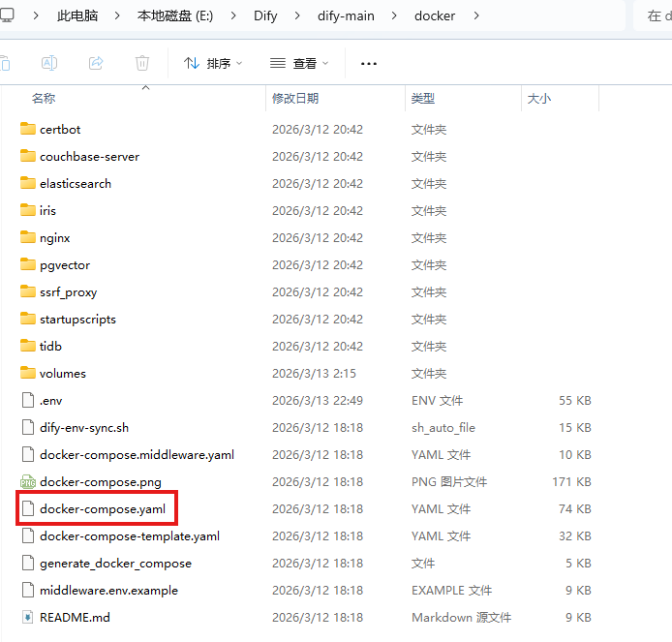Select the pgvector folder icon

pos(28,264)
